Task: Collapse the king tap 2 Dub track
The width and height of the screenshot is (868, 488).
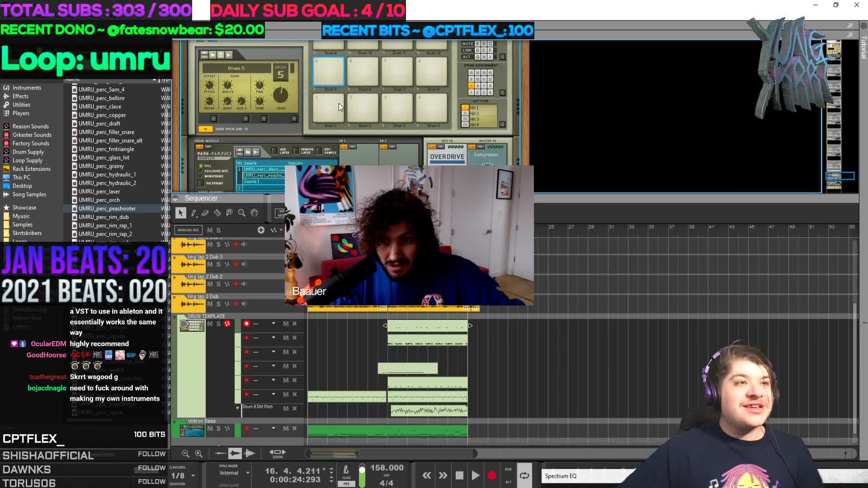Action: click(175, 297)
